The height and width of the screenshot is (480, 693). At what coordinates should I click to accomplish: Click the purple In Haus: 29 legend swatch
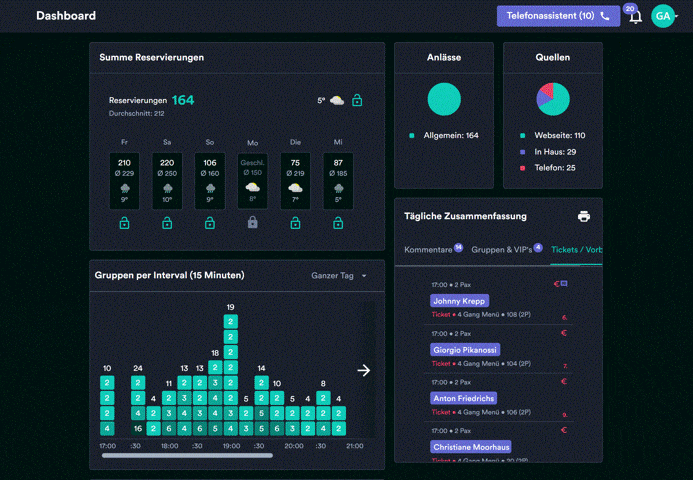click(522, 152)
